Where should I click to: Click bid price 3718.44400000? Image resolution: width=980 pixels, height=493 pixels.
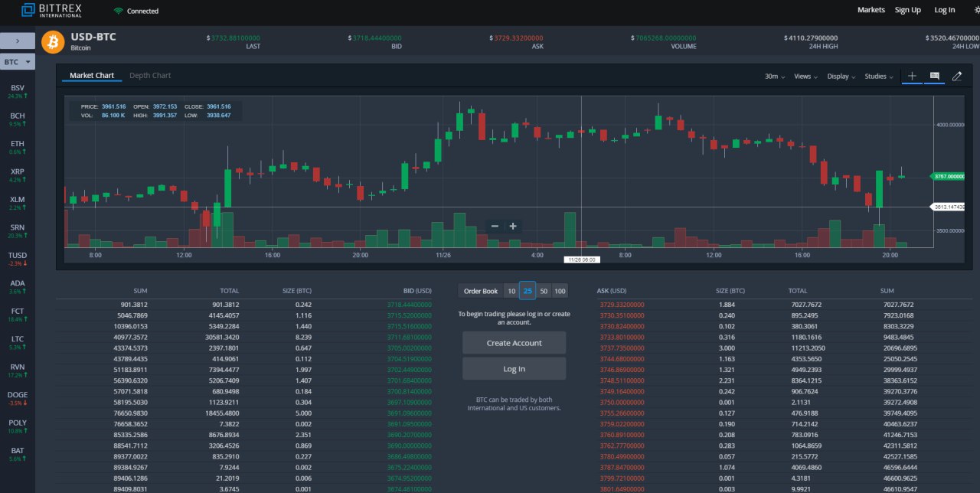410,305
